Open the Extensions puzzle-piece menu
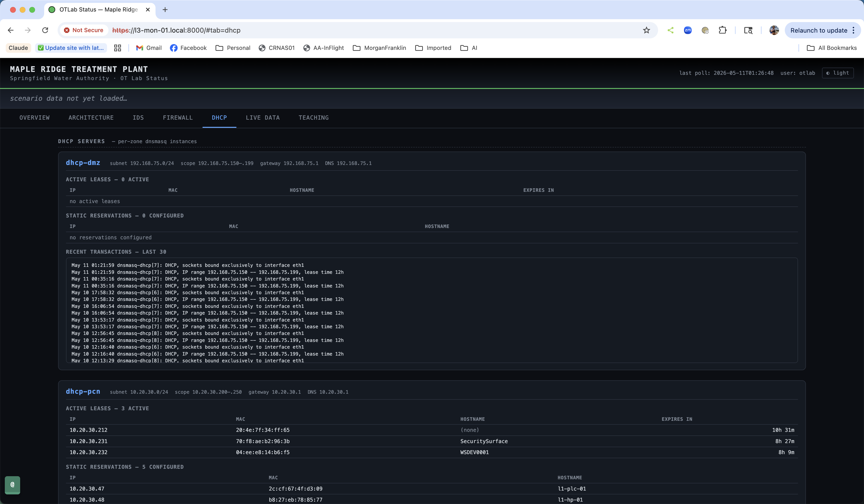The image size is (864, 504). (x=722, y=30)
